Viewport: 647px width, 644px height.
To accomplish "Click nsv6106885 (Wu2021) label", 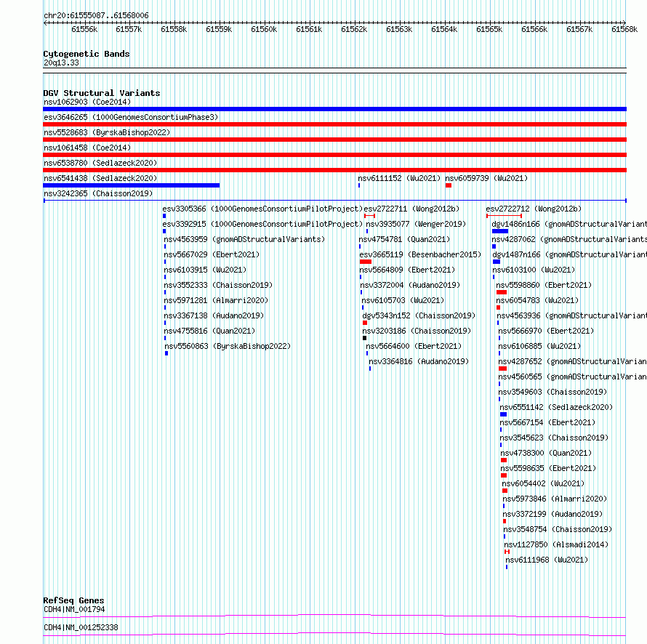I will 539,346.
